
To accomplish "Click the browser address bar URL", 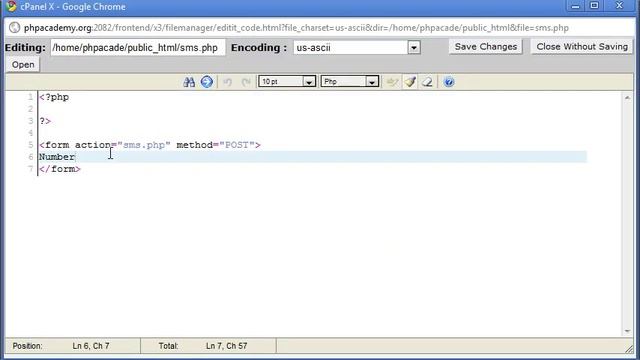I will (x=296, y=28).
